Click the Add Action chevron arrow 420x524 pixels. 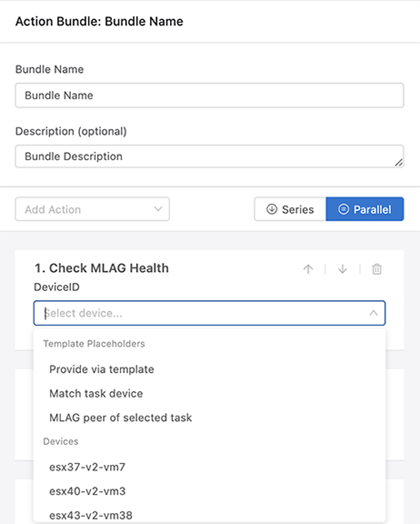coord(158,209)
